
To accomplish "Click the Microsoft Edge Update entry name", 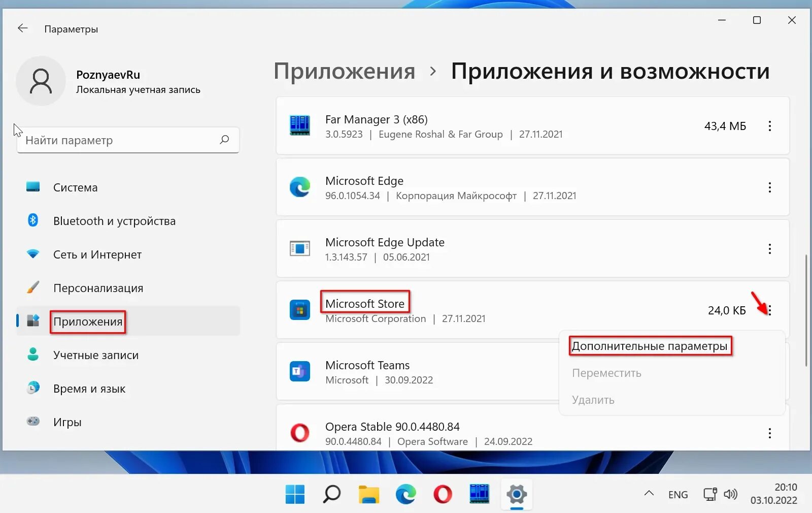I will click(x=385, y=242).
